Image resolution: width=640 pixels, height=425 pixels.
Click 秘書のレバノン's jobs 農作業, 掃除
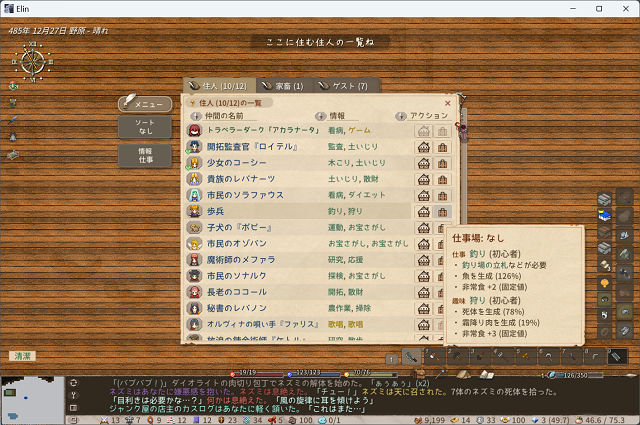349,308
